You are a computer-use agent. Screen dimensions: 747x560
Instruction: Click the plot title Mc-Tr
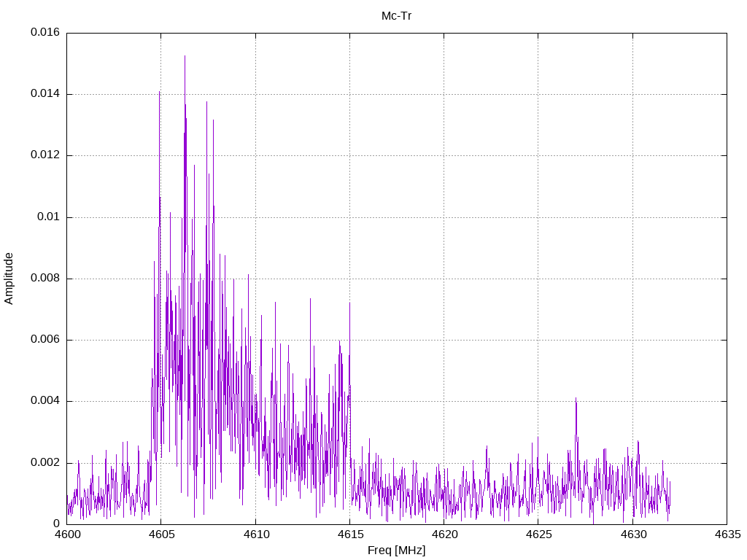click(x=396, y=15)
